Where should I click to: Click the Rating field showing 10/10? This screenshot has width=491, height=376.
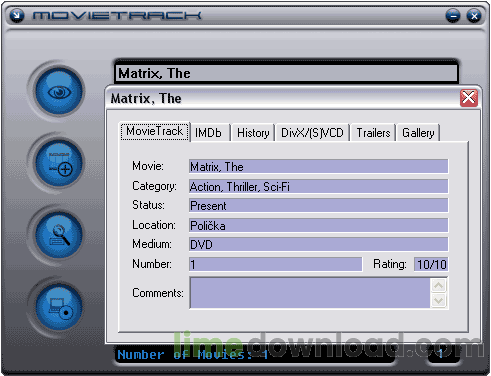tap(431, 264)
